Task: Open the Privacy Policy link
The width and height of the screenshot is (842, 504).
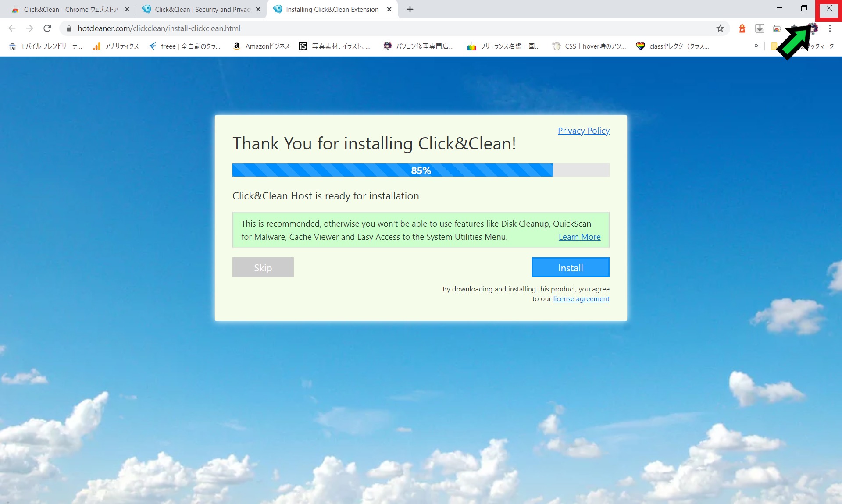Action: [x=583, y=130]
